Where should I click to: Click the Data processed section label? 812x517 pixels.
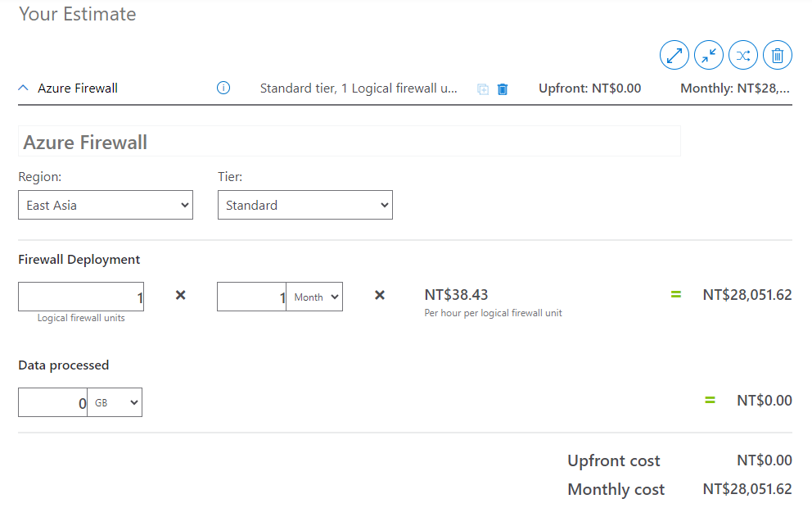click(64, 365)
